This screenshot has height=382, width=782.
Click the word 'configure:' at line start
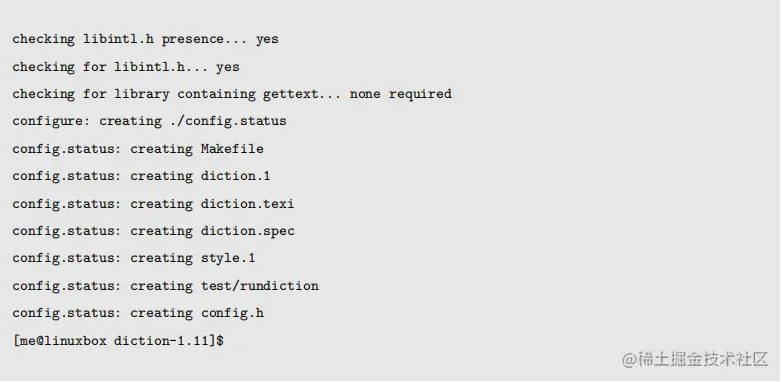click(x=51, y=121)
